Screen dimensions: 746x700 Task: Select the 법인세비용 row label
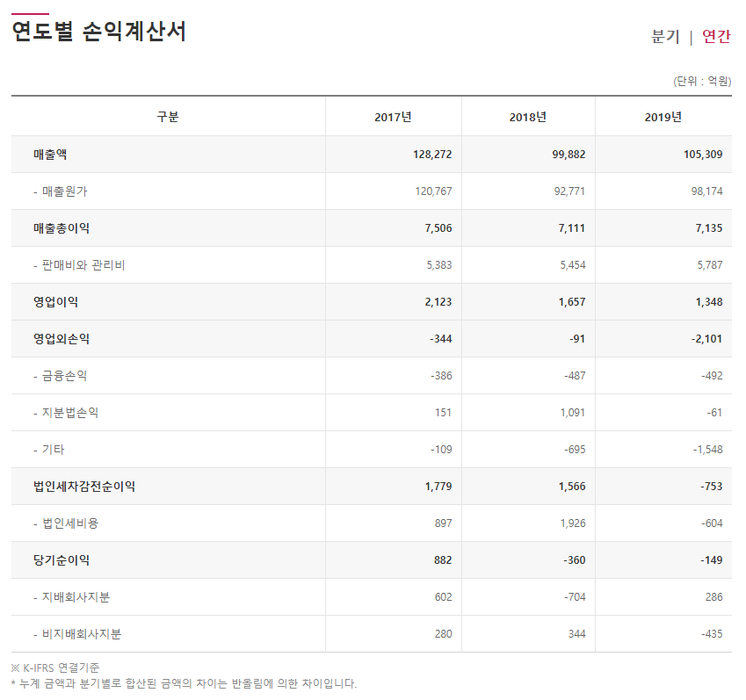pyautogui.click(x=66, y=523)
